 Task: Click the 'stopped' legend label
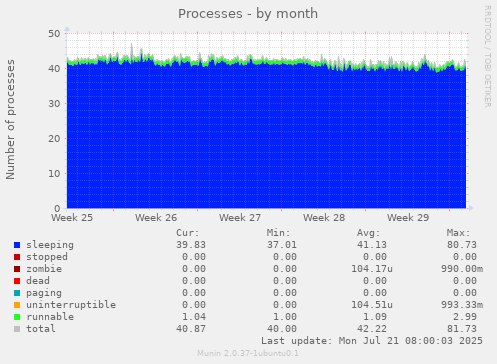coord(47,257)
